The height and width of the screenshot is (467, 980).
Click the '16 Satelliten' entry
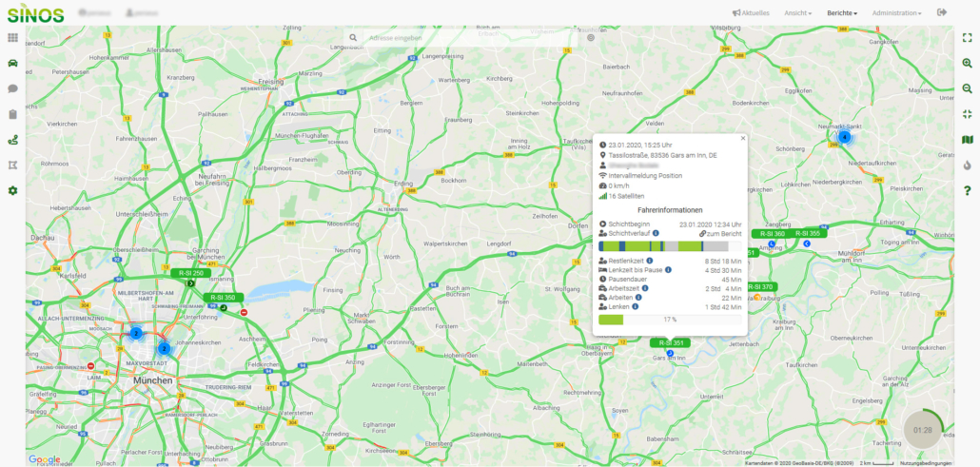point(627,196)
